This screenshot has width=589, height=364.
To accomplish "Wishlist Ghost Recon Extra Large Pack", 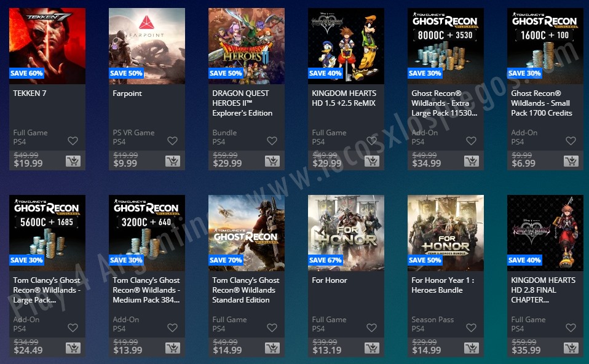I will pos(471,141).
